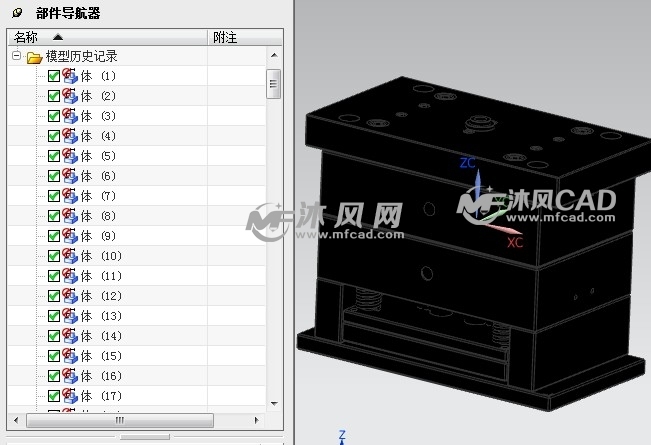Toggle the checkbox for 体 (11)
The height and width of the screenshot is (445, 651).
[x=54, y=276]
